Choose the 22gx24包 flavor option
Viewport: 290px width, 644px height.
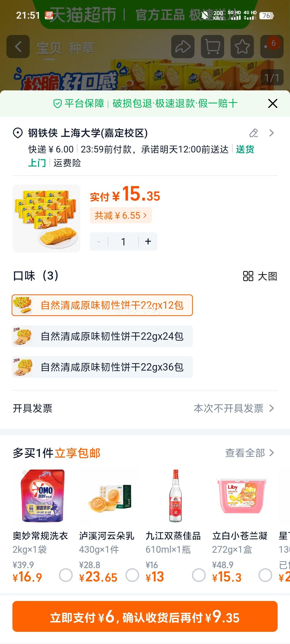click(x=102, y=336)
